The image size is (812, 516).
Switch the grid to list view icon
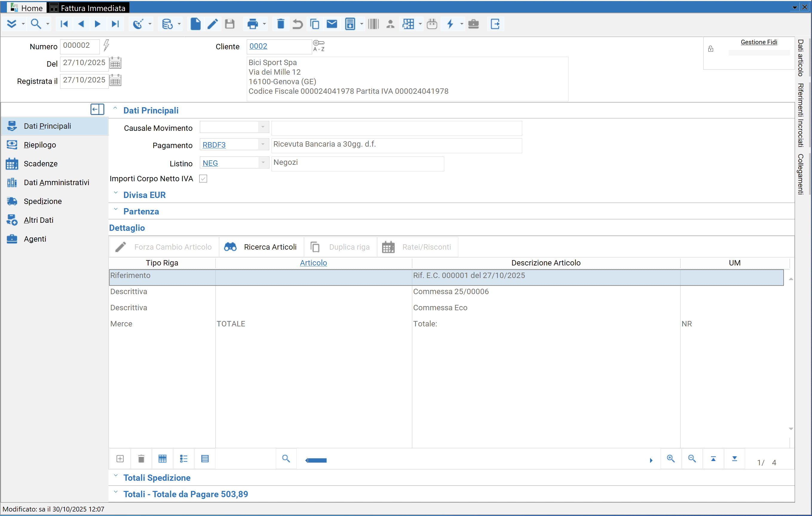[184, 459]
